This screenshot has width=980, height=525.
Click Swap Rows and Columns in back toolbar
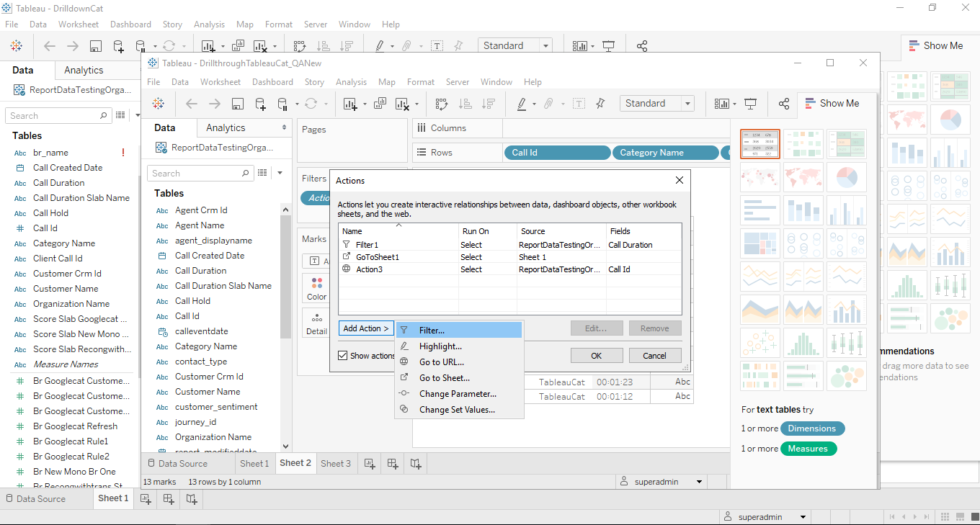coord(299,46)
